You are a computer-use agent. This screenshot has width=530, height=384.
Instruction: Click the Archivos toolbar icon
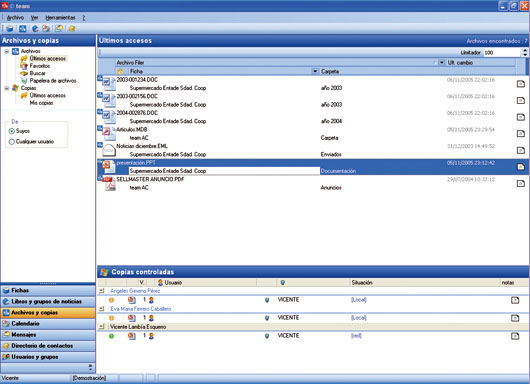point(22,28)
